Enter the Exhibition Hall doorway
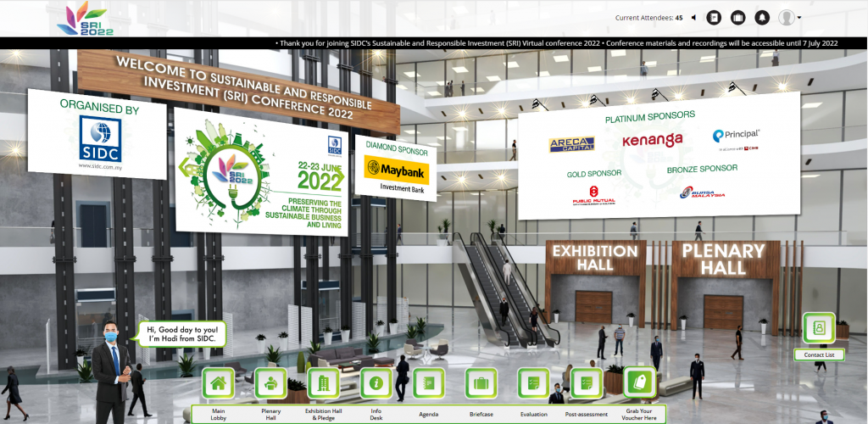 point(594,306)
